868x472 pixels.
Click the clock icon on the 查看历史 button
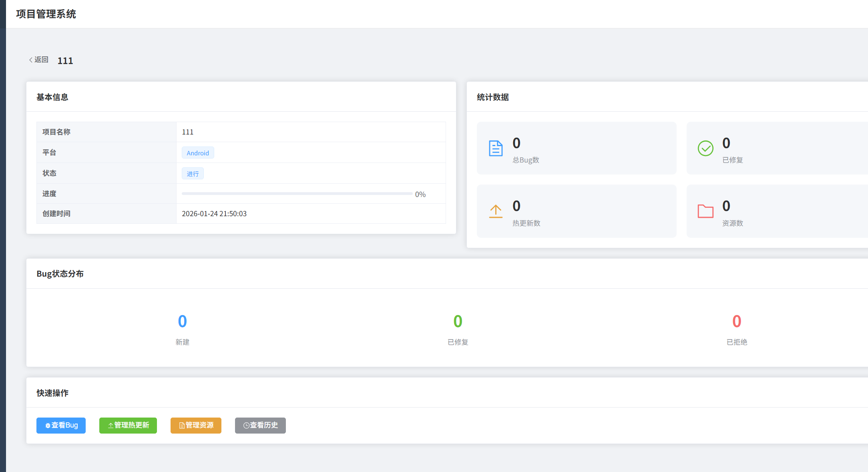click(246, 426)
